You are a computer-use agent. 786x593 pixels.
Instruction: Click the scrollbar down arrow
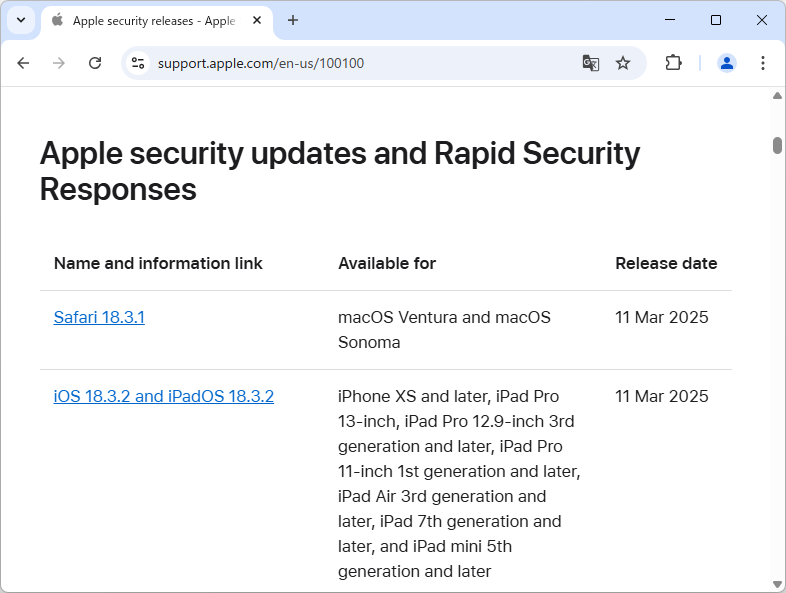pos(777,584)
